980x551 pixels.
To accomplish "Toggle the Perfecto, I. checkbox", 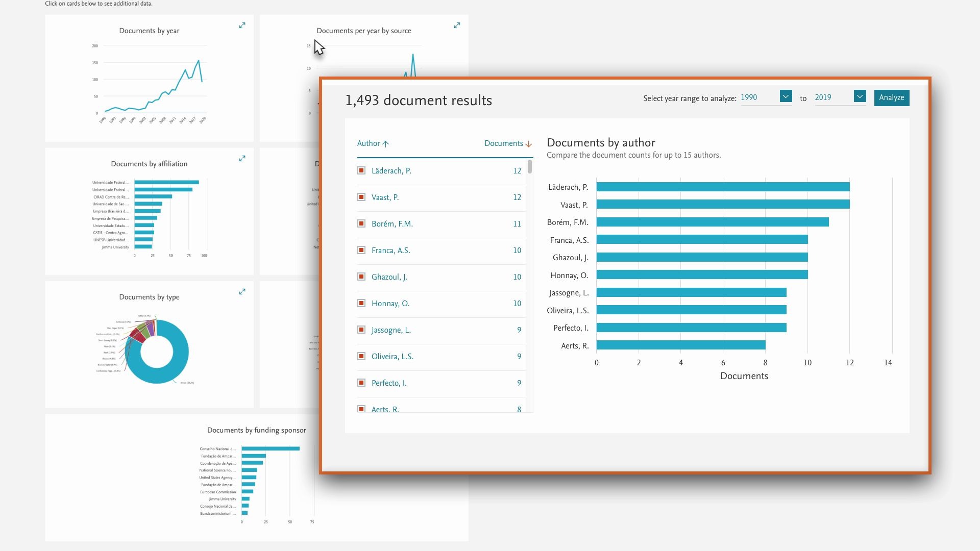I will coord(361,383).
